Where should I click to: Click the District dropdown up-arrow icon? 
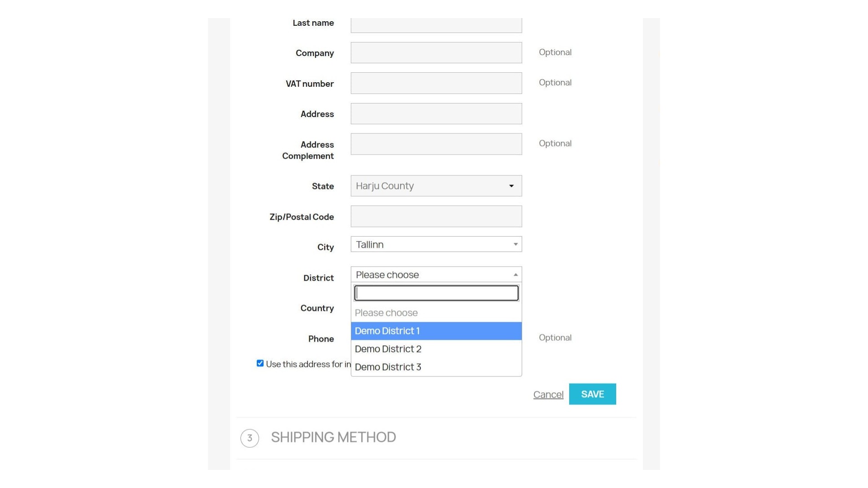tap(515, 275)
